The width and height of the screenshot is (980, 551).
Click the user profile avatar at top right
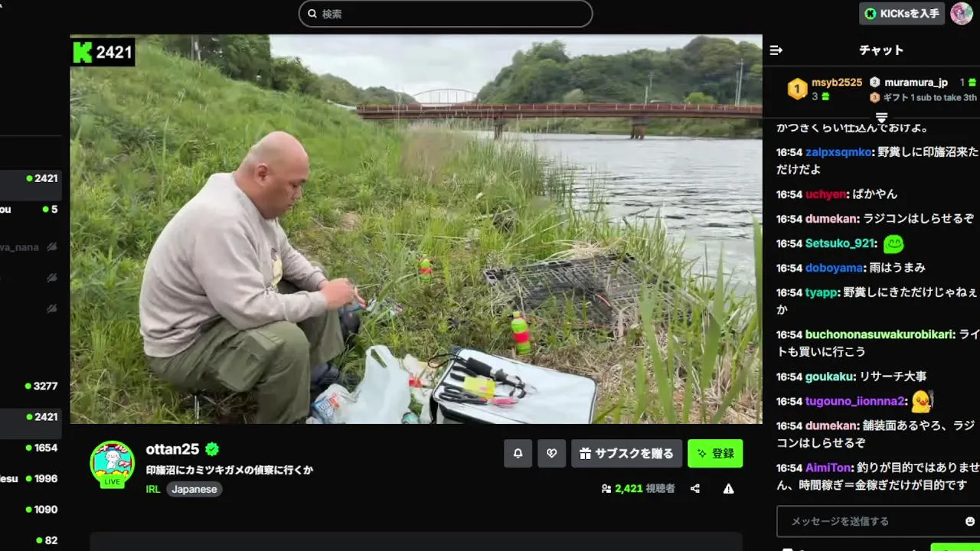(x=962, y=14)
